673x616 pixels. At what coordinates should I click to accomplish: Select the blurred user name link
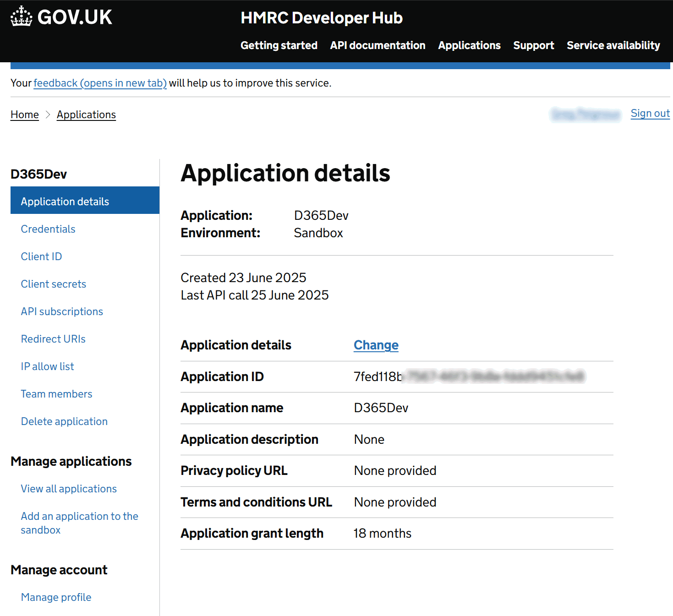point(585,114)
